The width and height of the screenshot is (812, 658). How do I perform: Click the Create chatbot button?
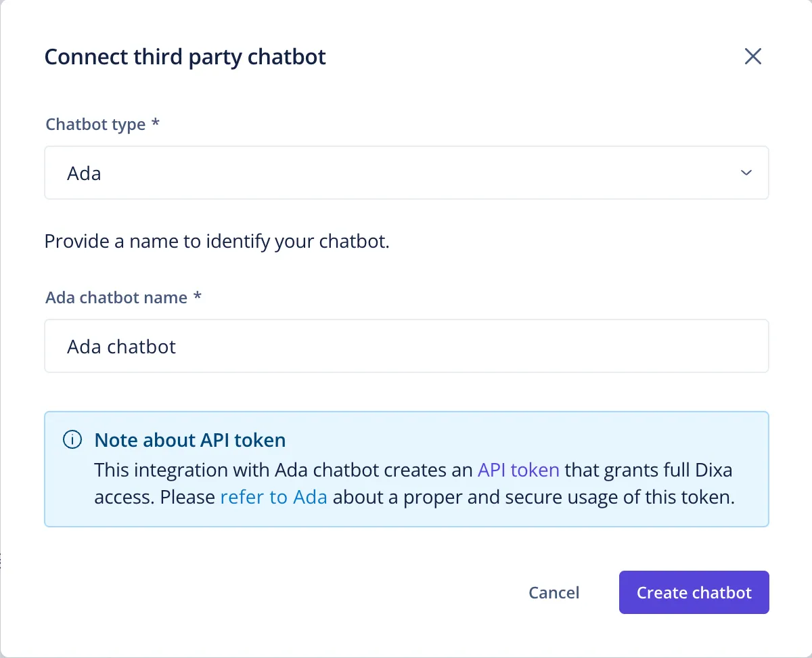click(694, 592)
